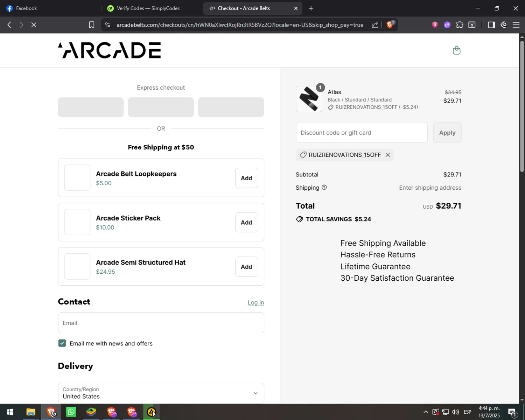525x420 pixels.
Task: Bookmark this page with the bookmark icon
Action: click(x=91, y=25)
